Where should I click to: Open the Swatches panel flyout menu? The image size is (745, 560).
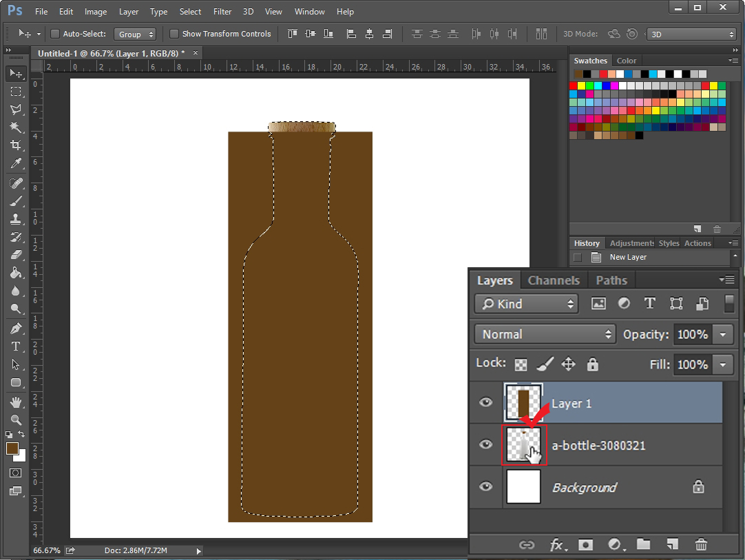[733, 61]
